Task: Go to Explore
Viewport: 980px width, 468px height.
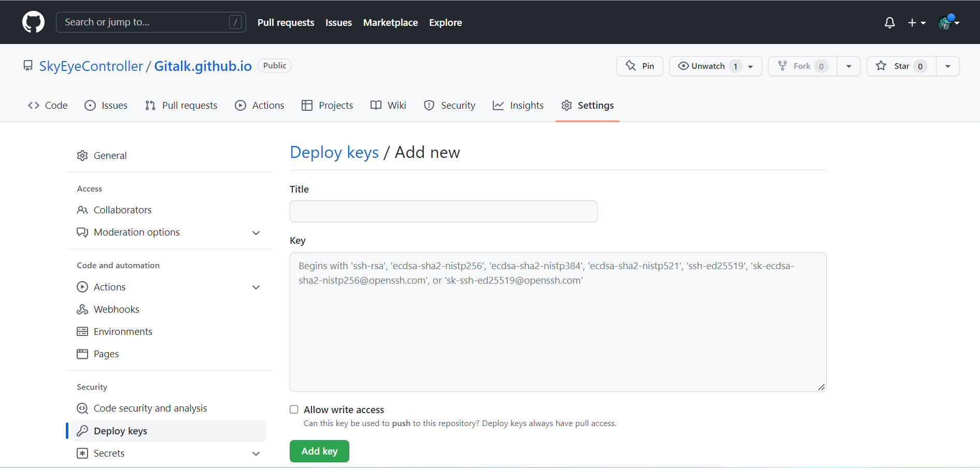Action: click(445, 22)
